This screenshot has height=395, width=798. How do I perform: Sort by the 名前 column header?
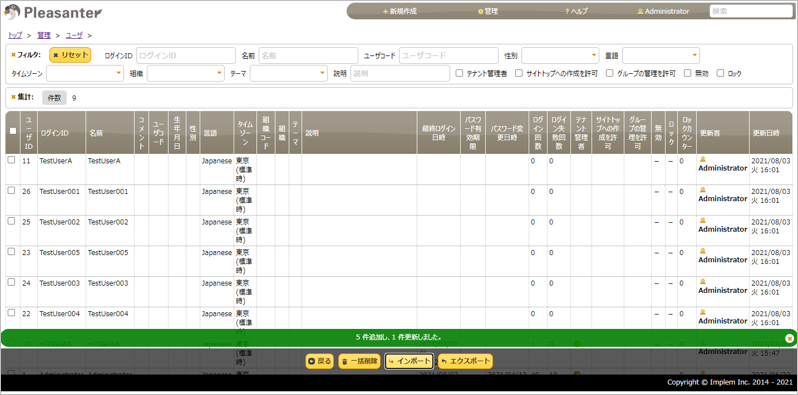pos(110,133)
